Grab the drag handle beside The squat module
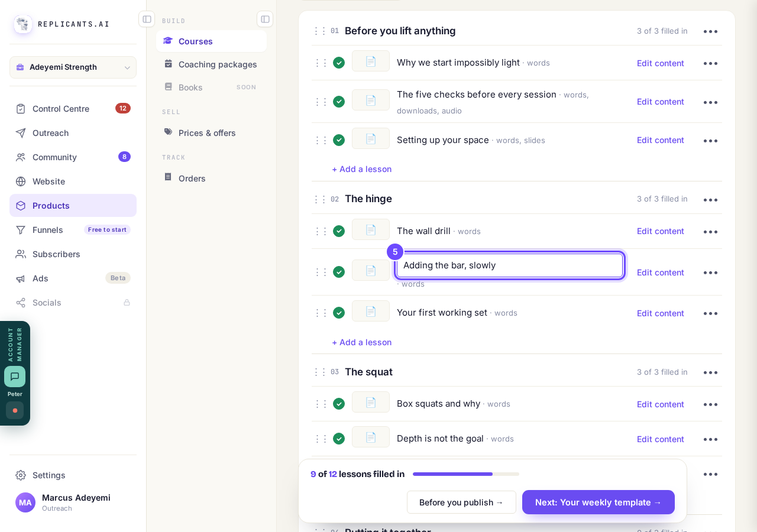The height and width of the screenshot is (532, 757). 319,372
